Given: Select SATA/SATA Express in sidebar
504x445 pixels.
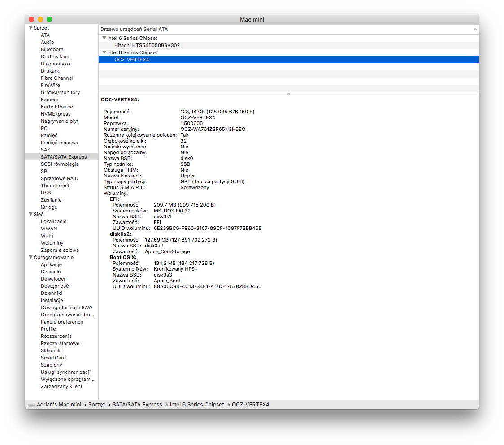Looking at the screenshot, I should [62, 157].
